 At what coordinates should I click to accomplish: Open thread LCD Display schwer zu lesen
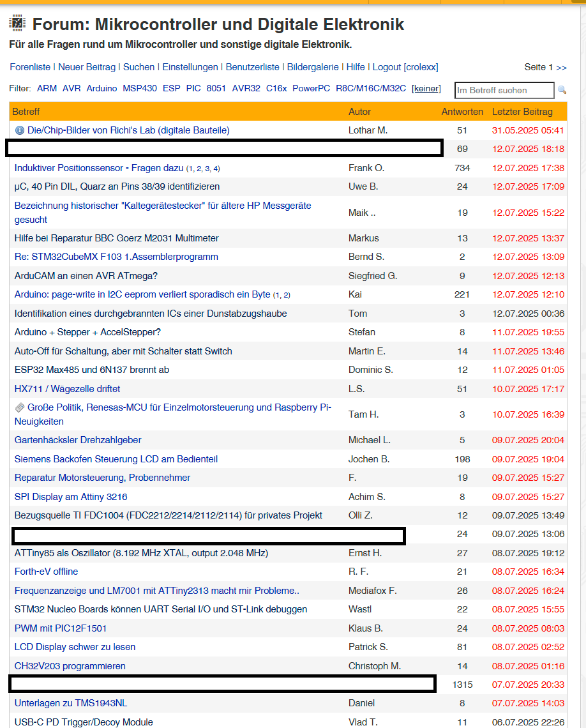(x=75, y=647)
